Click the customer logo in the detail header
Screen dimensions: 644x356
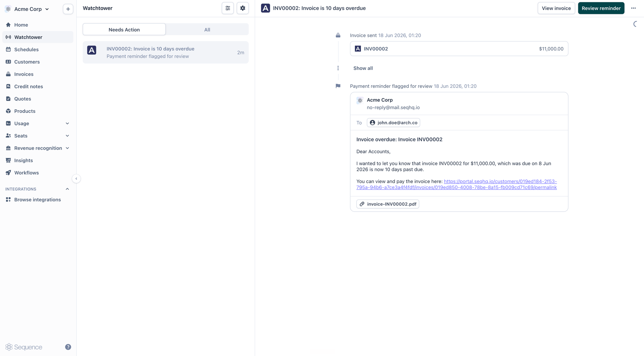pyautogui.click(x=266, y=8)
